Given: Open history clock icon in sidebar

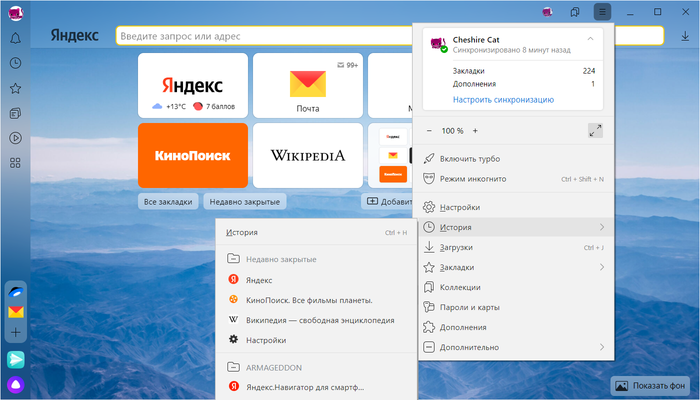Looking at the screenshot, I should (15, 63).
